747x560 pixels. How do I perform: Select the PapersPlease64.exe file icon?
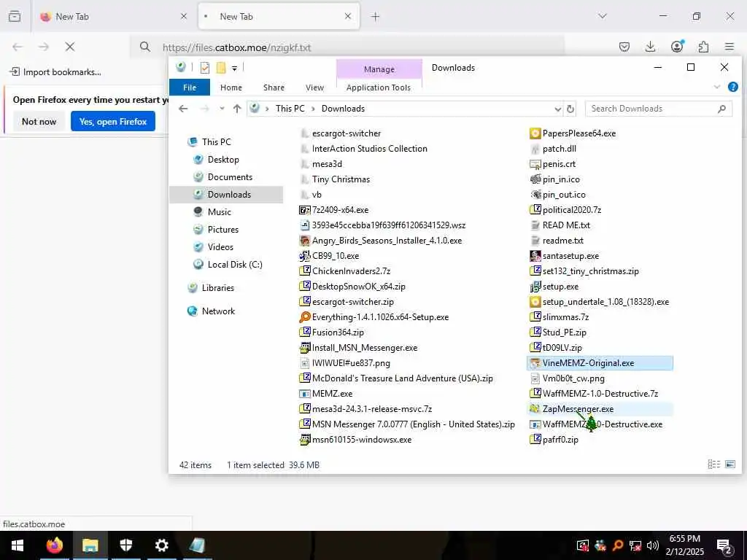coord(535,133)
